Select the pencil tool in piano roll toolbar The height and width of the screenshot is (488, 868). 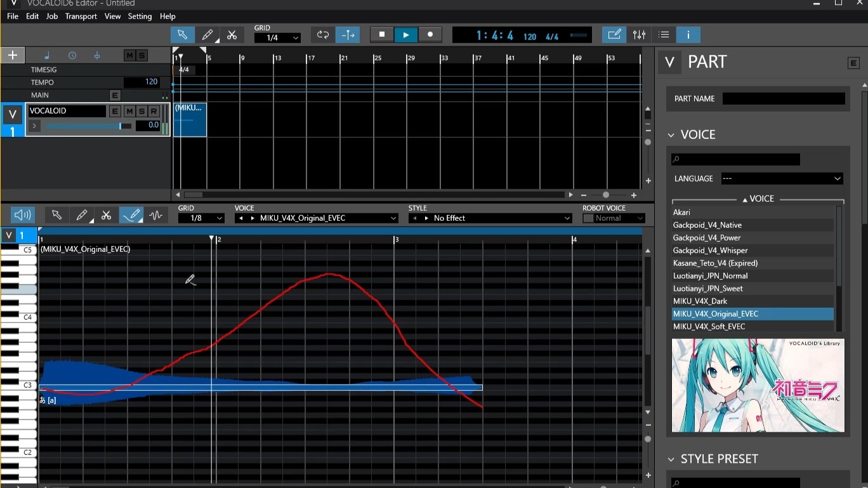(x=81, y=216)
